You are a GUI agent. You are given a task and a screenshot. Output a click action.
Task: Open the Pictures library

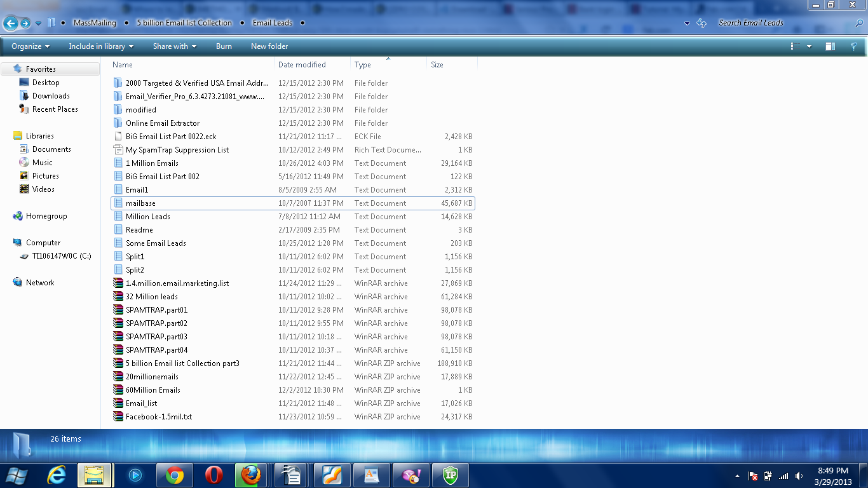point(45,176)
